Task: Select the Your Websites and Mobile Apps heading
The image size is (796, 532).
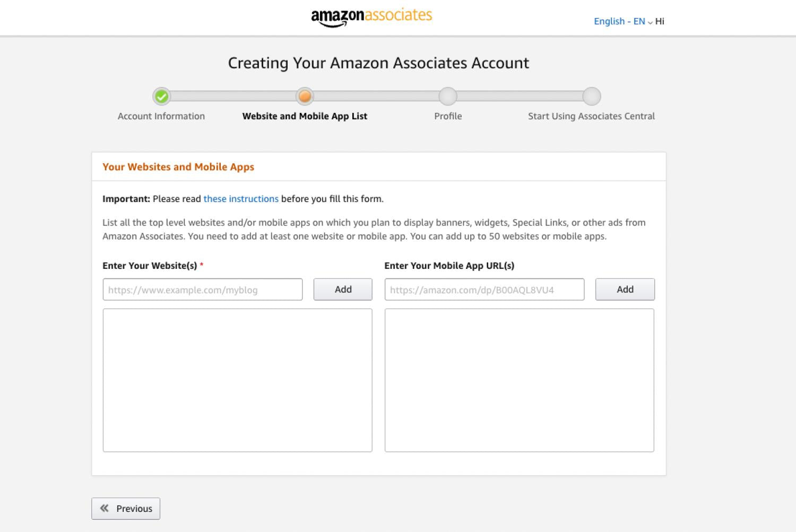Action: [178, 167]
